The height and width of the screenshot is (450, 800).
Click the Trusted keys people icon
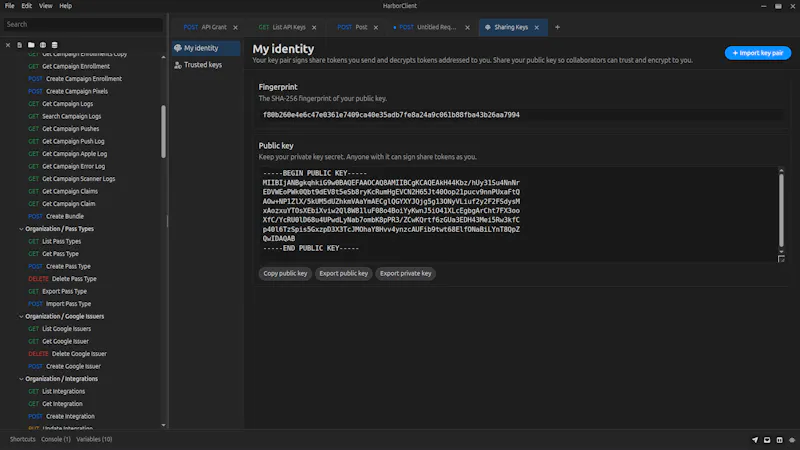pyautogui.click(x=178, y=65)
